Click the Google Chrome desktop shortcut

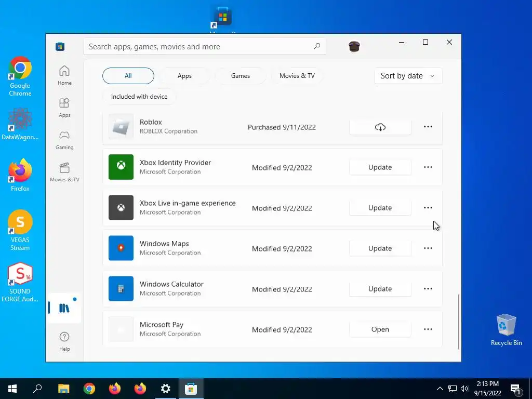20,77
